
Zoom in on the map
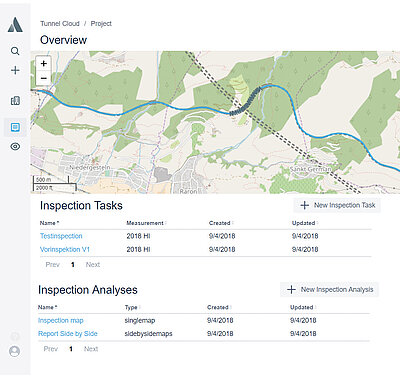pyautogui.click(x=44, y=64)
